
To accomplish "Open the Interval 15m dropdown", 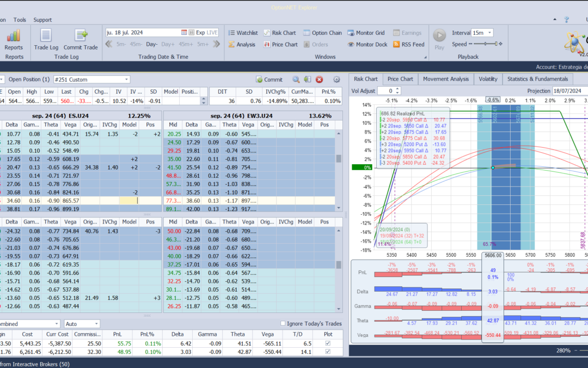I will click(489, 33).
